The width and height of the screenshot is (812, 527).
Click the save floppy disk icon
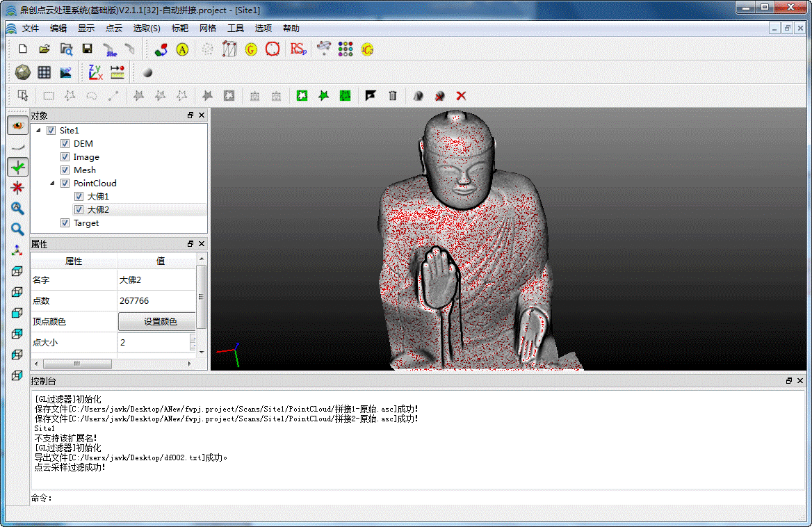87,49
